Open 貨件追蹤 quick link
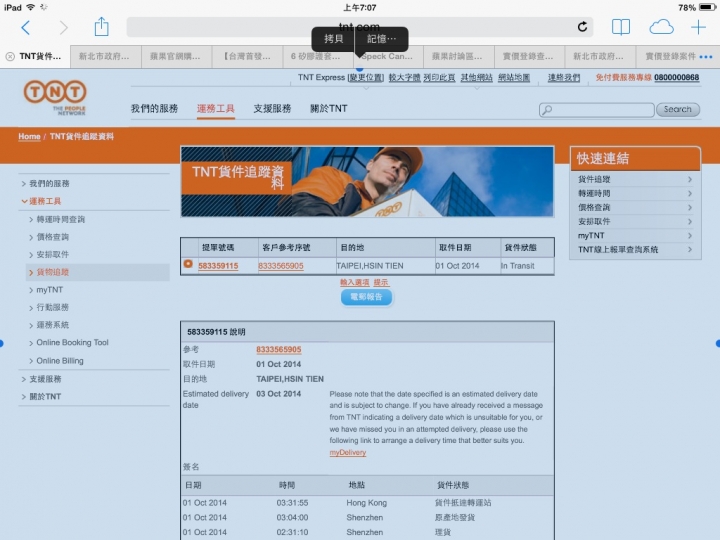 635,179
